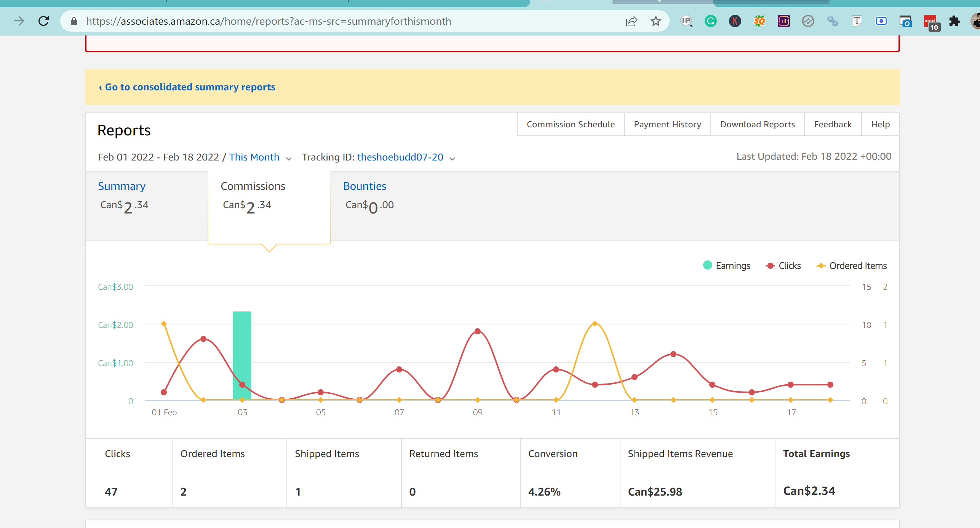Screen dimensions: 980x528
Task: Open the theshoebudd07-20 tracking ID dropdown
Action: (x=400, y=157)
